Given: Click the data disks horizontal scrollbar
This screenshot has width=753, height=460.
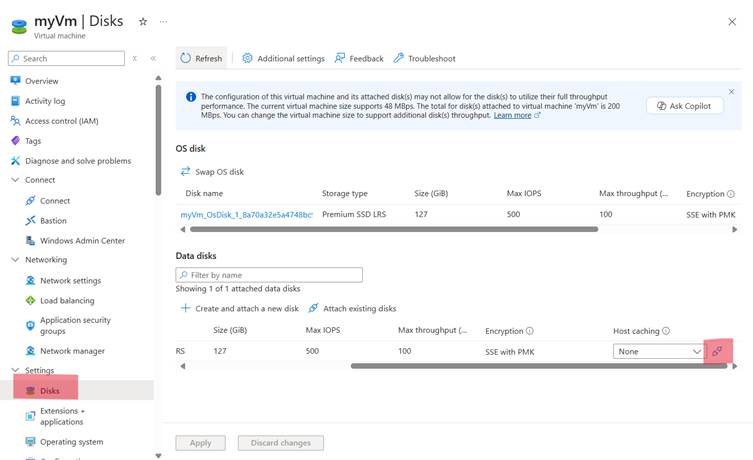Looking at the screenshot, I should (x=539, y=366).
